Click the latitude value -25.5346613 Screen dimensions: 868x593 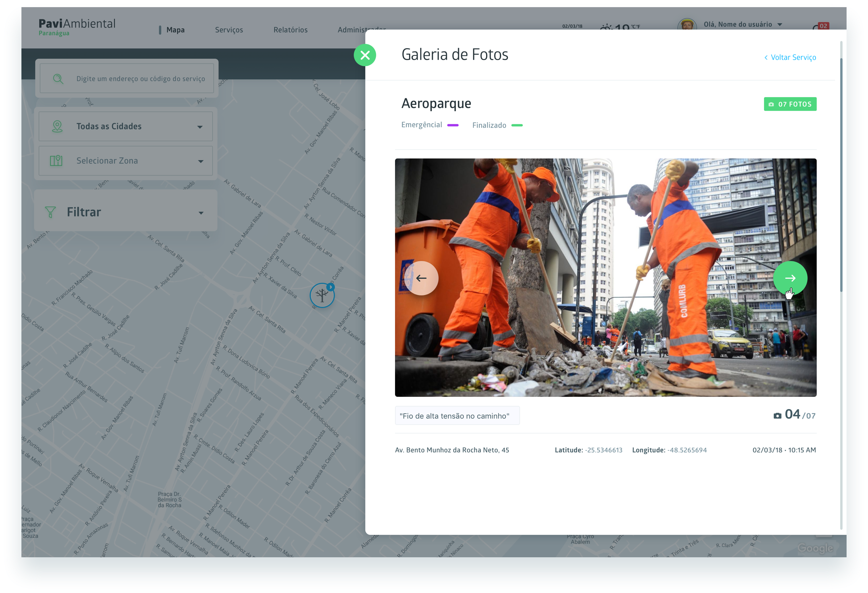coord(604,450)
